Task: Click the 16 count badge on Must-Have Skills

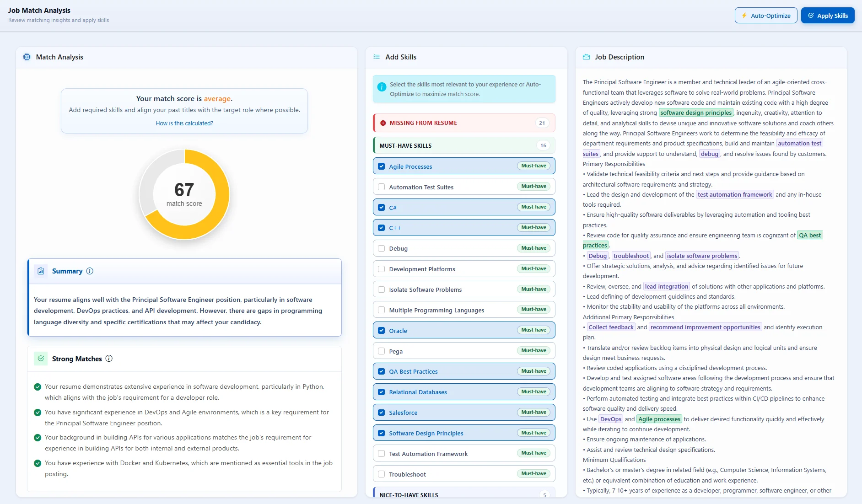Action: click(543, 145)
